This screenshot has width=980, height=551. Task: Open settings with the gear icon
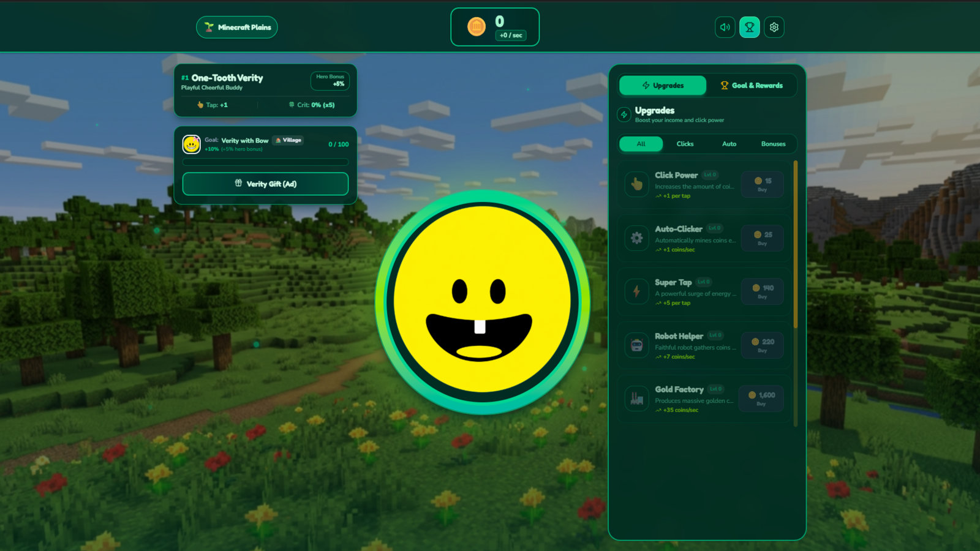pyautogui.click(x=774, y=27)
